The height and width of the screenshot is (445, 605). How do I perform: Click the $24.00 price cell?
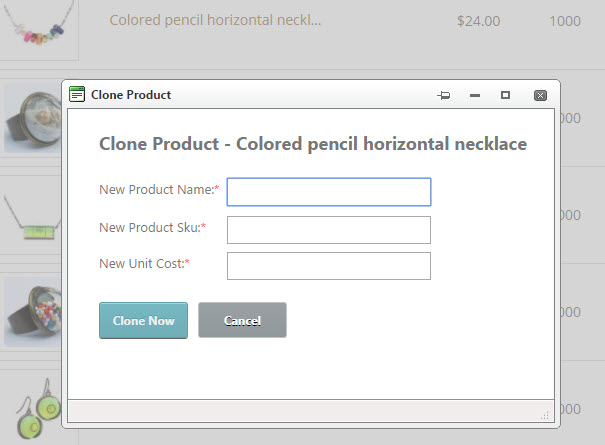478,21
